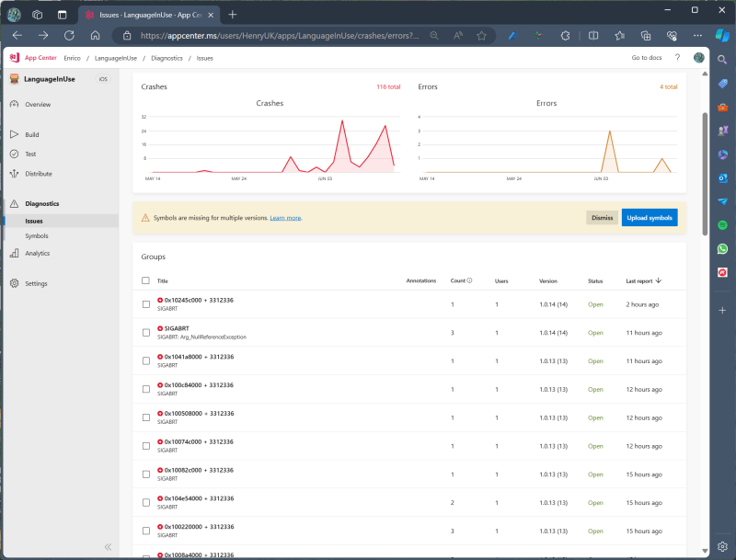
Task: Open the WhatsApp icon in Edge sidebar
Action: click(722, 248)
